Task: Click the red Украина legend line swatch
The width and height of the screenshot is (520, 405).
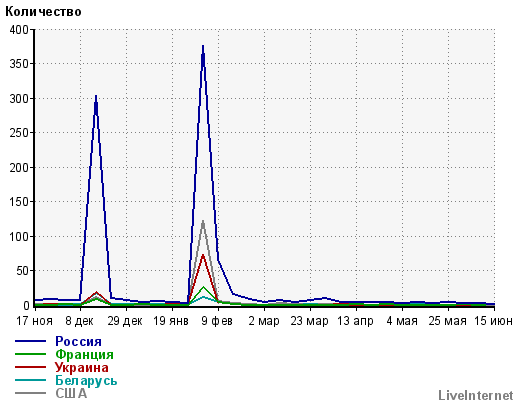Action: click(x=30, y=367)
